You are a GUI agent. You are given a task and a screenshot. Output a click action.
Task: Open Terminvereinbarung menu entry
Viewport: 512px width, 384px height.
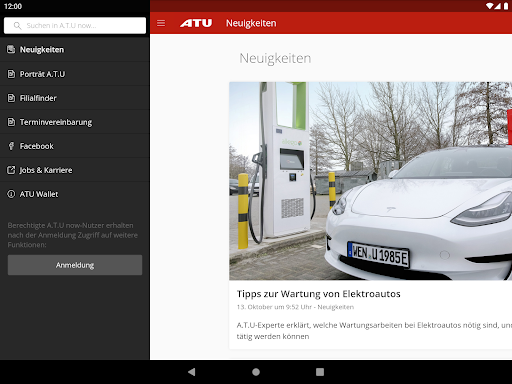pos(75,122)
